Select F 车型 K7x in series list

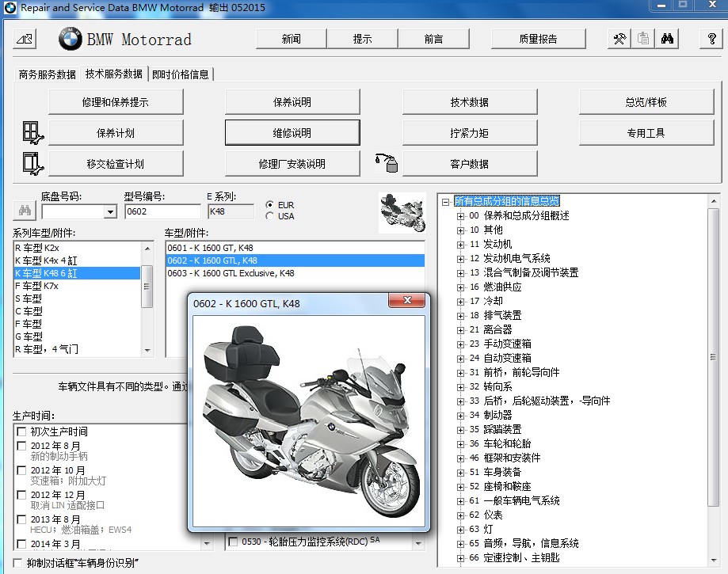click(77, 286)
